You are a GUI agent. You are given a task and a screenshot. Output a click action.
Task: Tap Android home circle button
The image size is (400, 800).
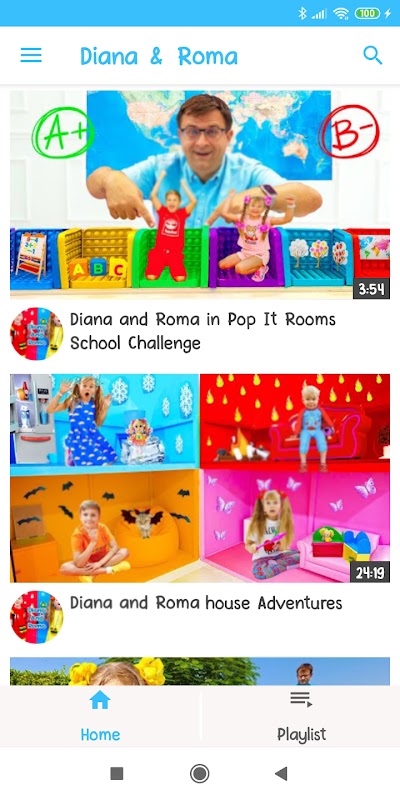click(199, 773)
